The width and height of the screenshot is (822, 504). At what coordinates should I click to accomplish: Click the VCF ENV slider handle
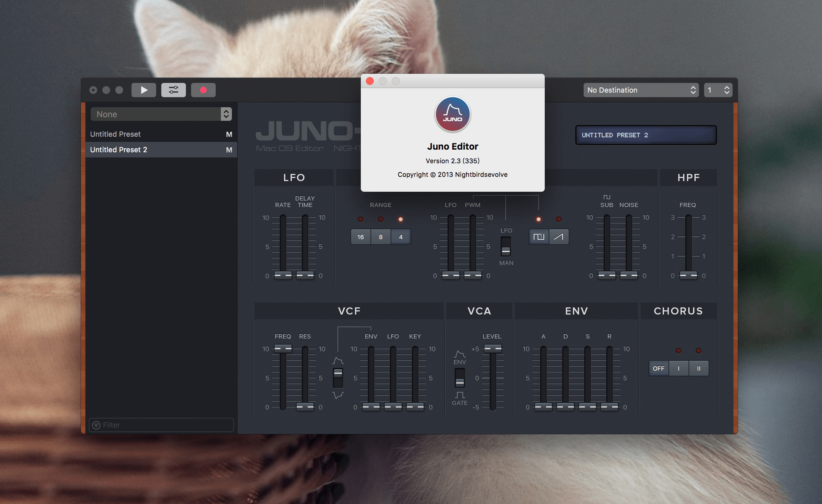pos(371,407)
